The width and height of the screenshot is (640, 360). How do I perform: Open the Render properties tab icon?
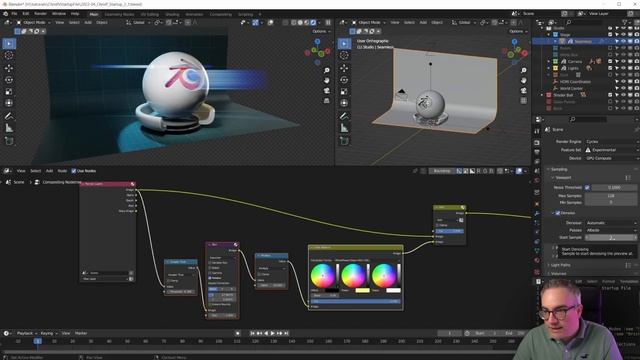pyautogui.click(x=537, y=142)
